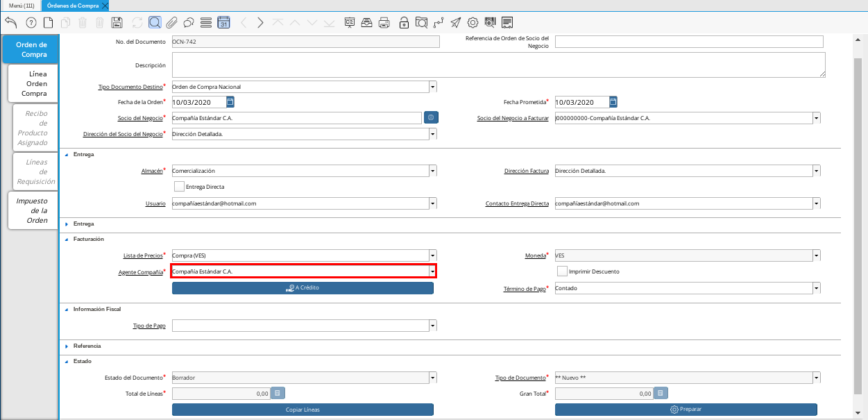
Task: Open the attachment paperclip tool
Action: click(171, 22)
